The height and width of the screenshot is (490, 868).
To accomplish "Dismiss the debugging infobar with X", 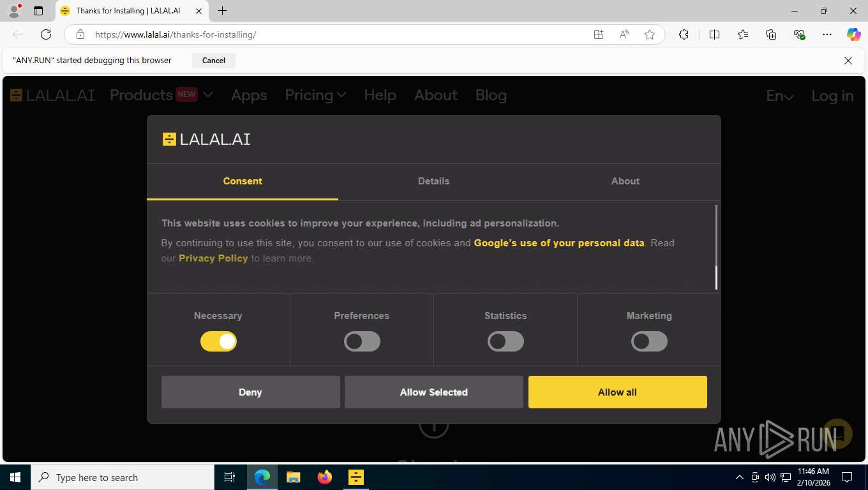I will click(848, 61).
